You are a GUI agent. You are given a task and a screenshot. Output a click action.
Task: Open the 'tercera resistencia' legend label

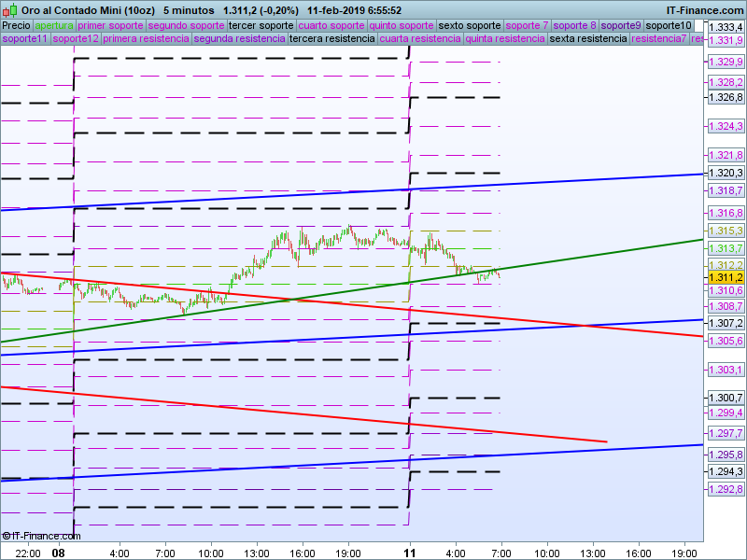click(331, 39)
